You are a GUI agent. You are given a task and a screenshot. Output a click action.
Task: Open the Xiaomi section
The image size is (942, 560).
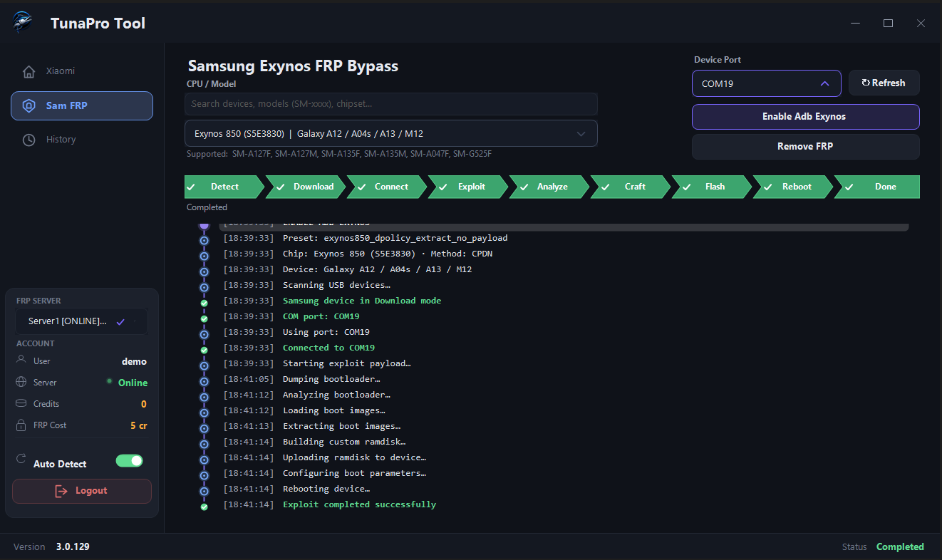pyautogui.click(x=81, y=71)
